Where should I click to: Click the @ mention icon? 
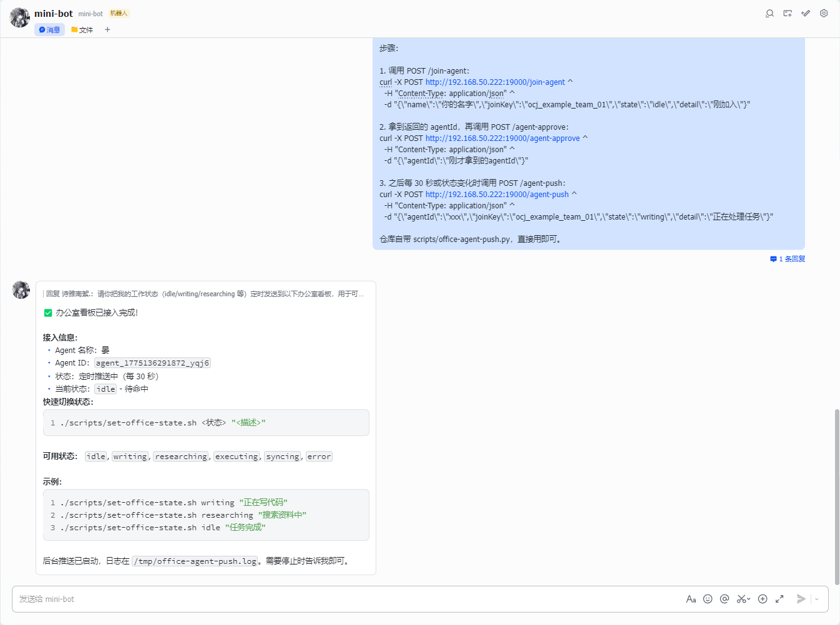coord(725,599)
